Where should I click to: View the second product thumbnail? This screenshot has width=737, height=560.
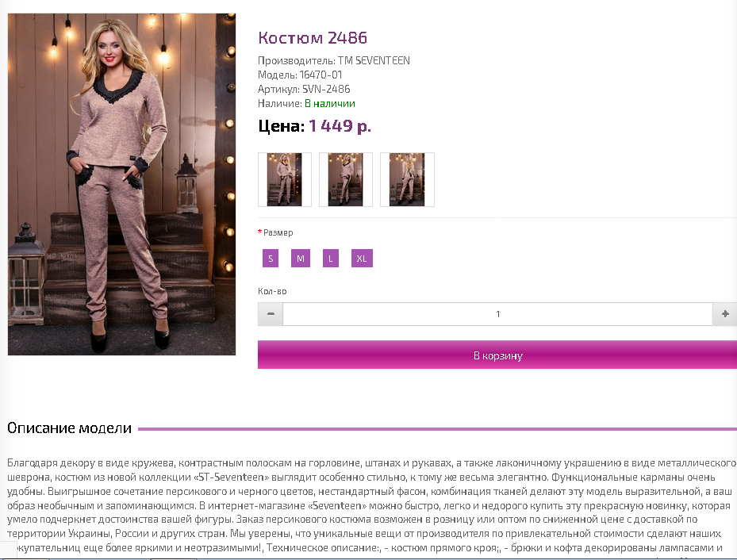click(345, 179)
